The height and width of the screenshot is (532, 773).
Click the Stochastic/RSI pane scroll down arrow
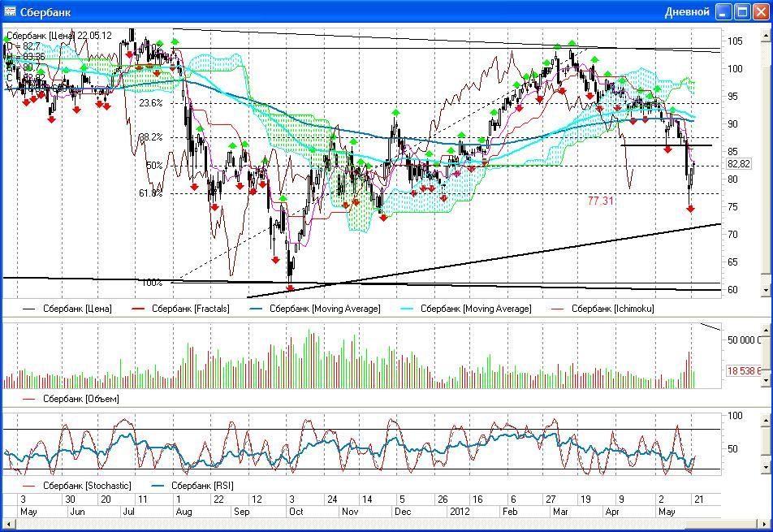pos(766,466)
